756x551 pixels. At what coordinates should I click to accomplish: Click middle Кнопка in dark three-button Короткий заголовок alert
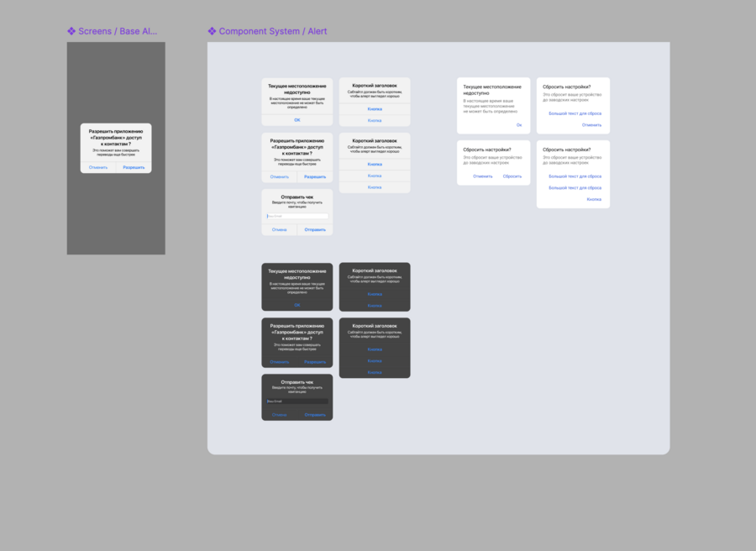coord(375,361)
